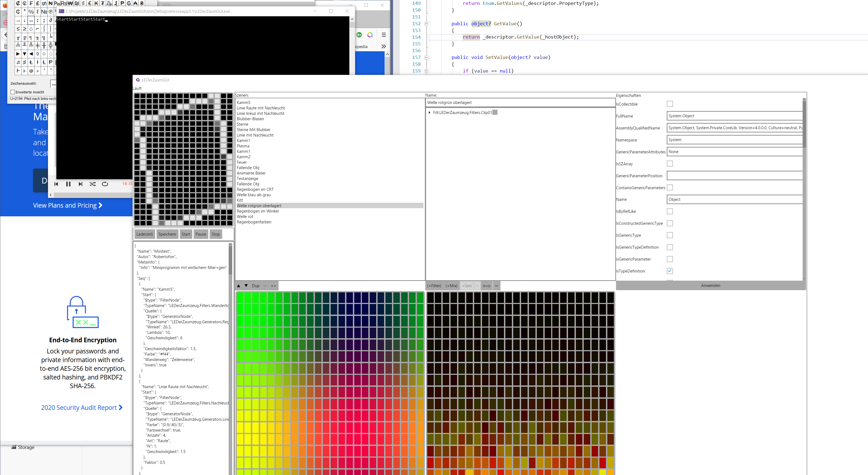Pause the media player playback
This screenshot has height=475, width=868.
(x=68, y=184)
